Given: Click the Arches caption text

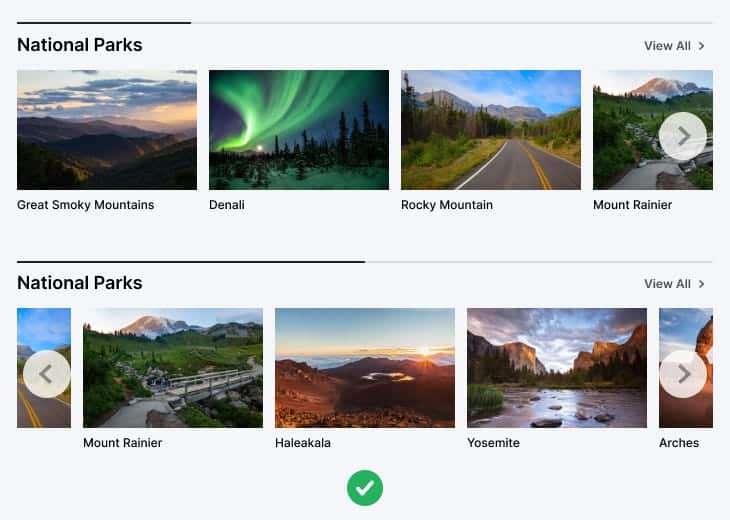Looking at the screenshot, I should tap(679, 443).
